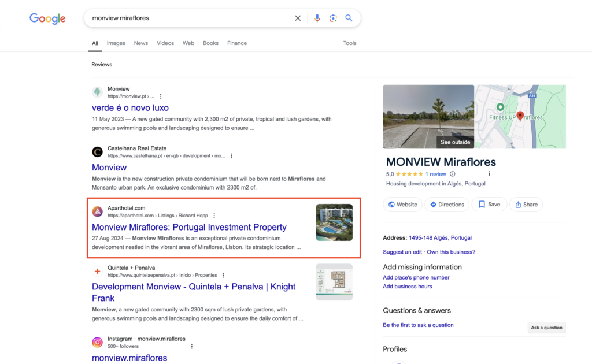592x364 pixels.
Task: Open Google Lens image search icon
Action: (x=333, y=18)
